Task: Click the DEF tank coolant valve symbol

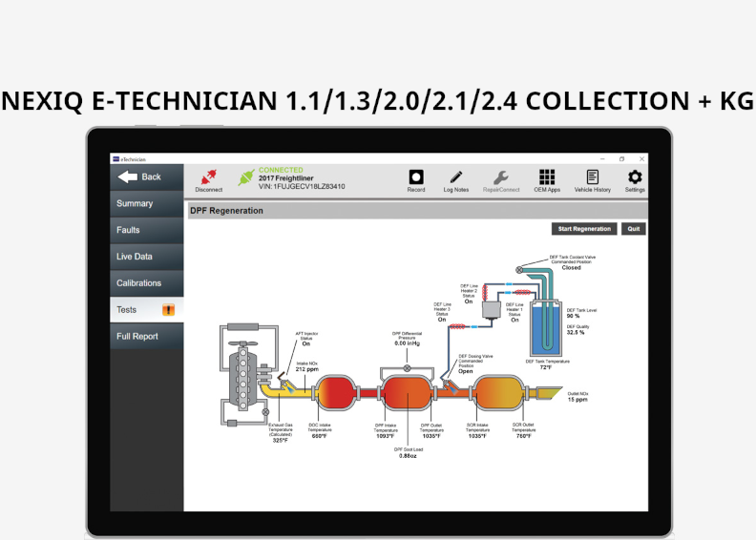Action: [x=519, y=270]
